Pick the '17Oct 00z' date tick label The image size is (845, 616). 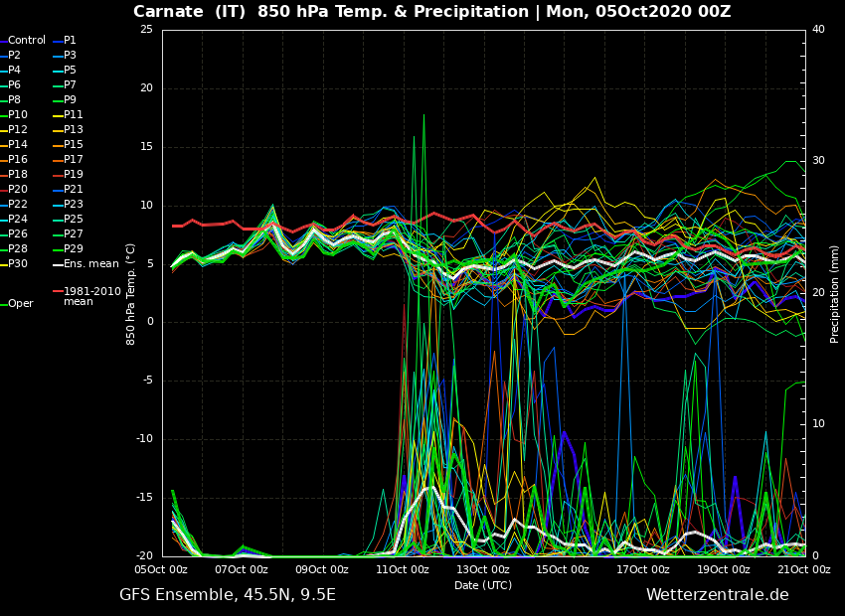644,569
